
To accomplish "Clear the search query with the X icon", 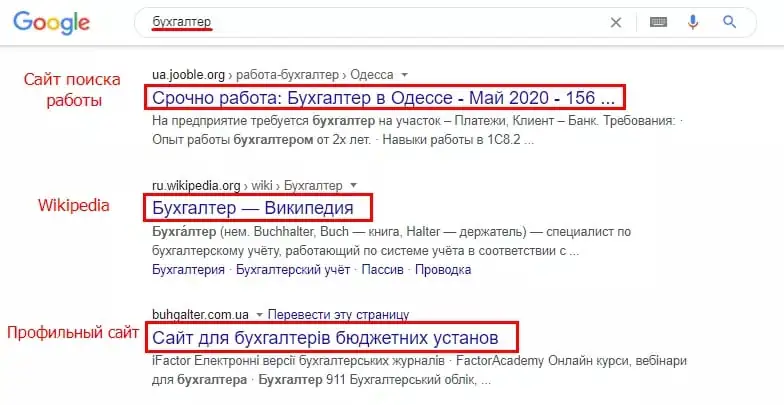I will click(616, 22).
